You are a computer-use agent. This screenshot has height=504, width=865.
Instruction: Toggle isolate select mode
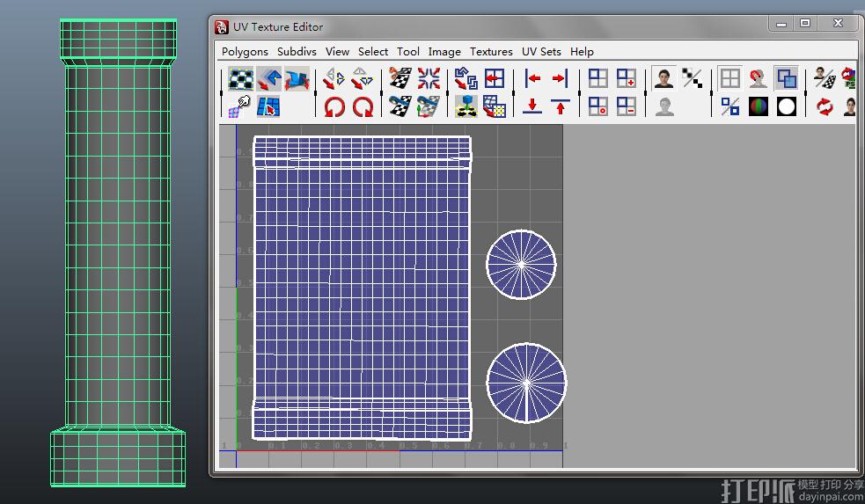(x=598, y=79)
